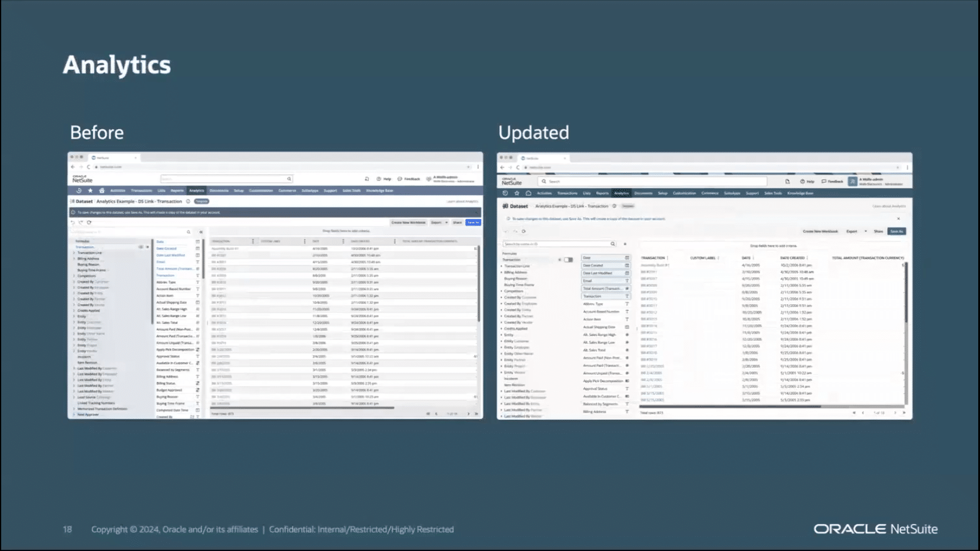The height and width of the screenshot is (551, 980).
Task: Click Create New Workbook in Updated screenshot
Action: click(820, 231)
